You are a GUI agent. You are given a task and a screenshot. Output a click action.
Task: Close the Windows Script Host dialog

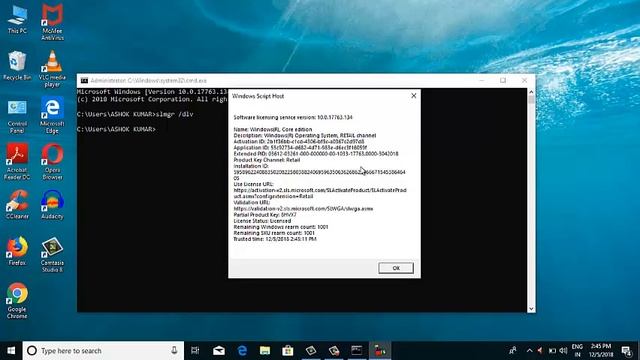pyautogui.click(x=413, y=96)
